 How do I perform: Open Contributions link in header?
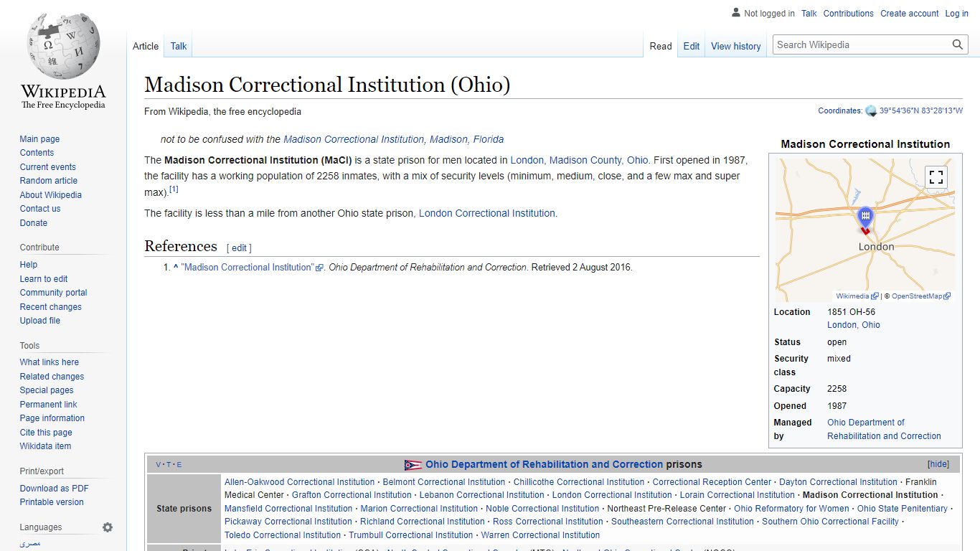click(849, 14)
